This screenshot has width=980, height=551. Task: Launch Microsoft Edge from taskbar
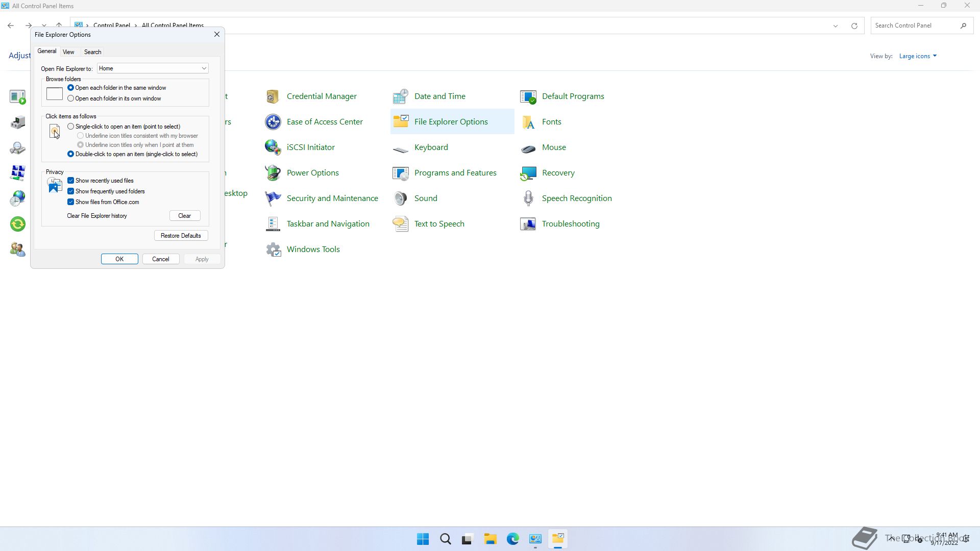coord(512,539)
